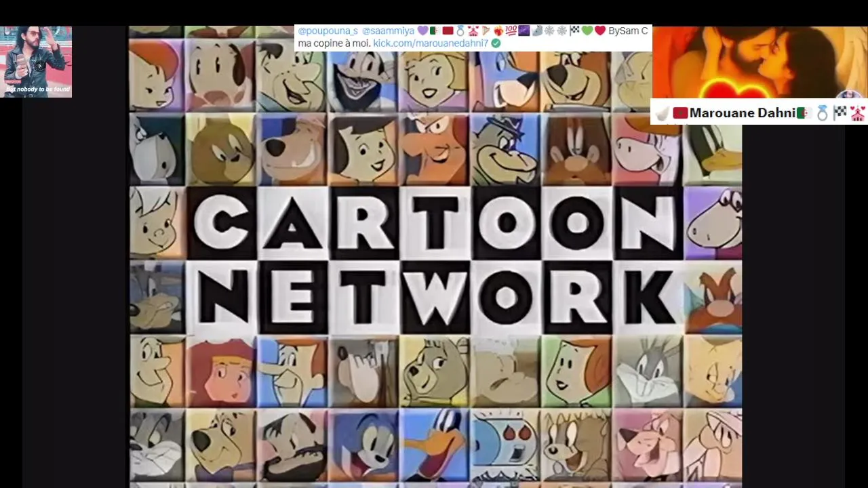
Task: Click the ring emoji beside Marouane Dahni
Action: point(822,113)
